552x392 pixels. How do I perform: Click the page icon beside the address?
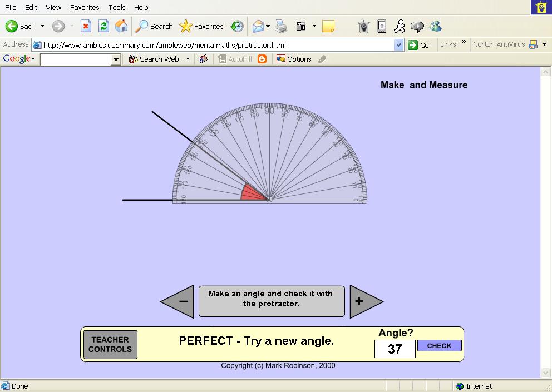37,45
